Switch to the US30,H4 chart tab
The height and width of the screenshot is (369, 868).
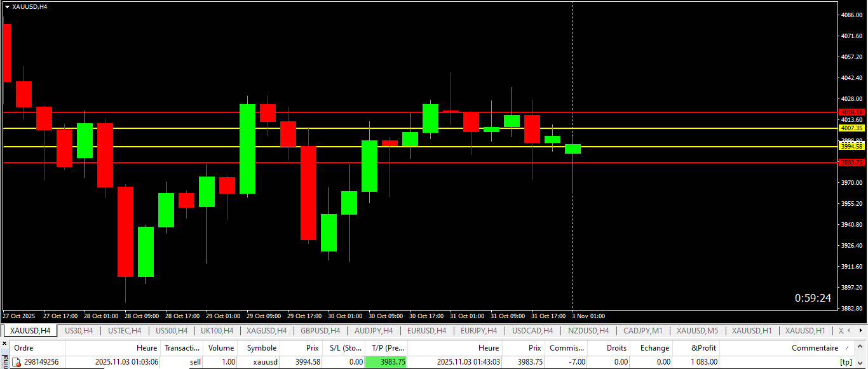click(79, 331)
